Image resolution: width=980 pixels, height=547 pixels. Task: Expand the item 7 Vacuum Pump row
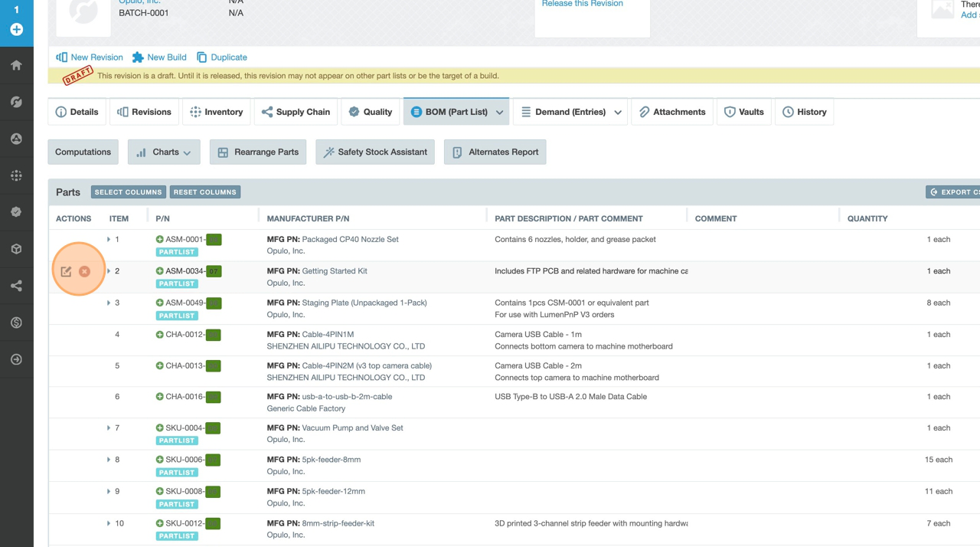pyautogui.click(x=109, y=428)
